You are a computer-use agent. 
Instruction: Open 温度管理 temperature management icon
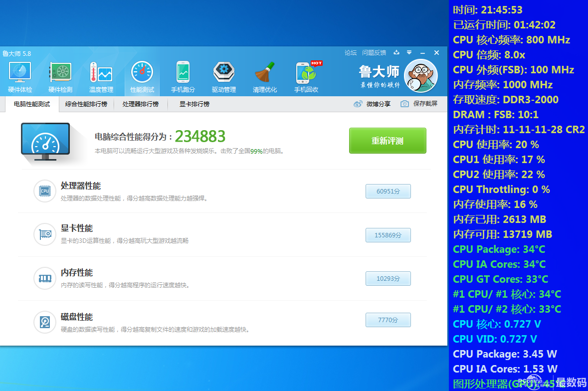(x=101, y=76)
